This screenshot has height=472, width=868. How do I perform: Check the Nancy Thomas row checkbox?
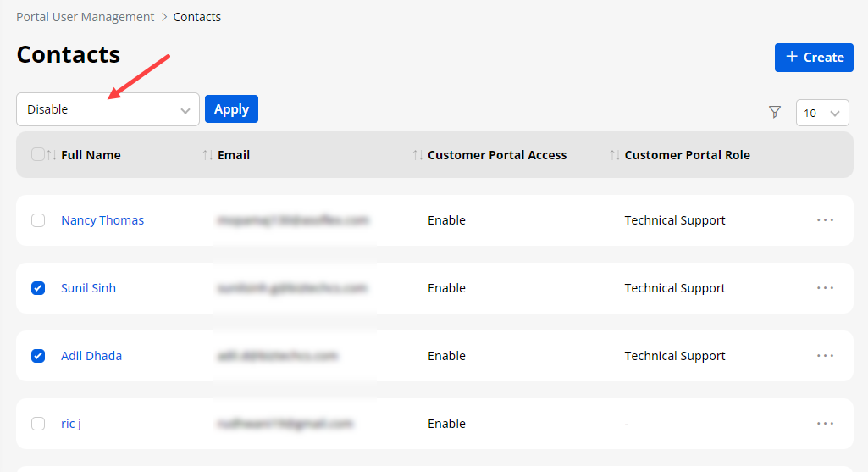click(x=38, y=220)
